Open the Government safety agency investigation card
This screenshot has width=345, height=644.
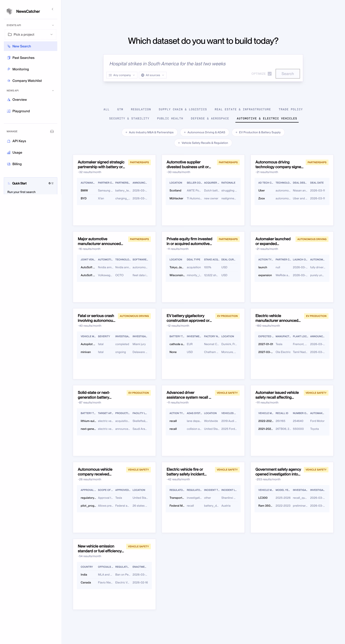click(x=292, y=497)
